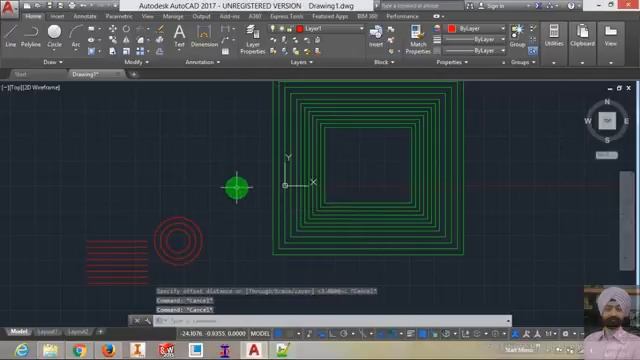Activate Match Properties tool
This screenshot has height=360, width=640.
[418, 39]
